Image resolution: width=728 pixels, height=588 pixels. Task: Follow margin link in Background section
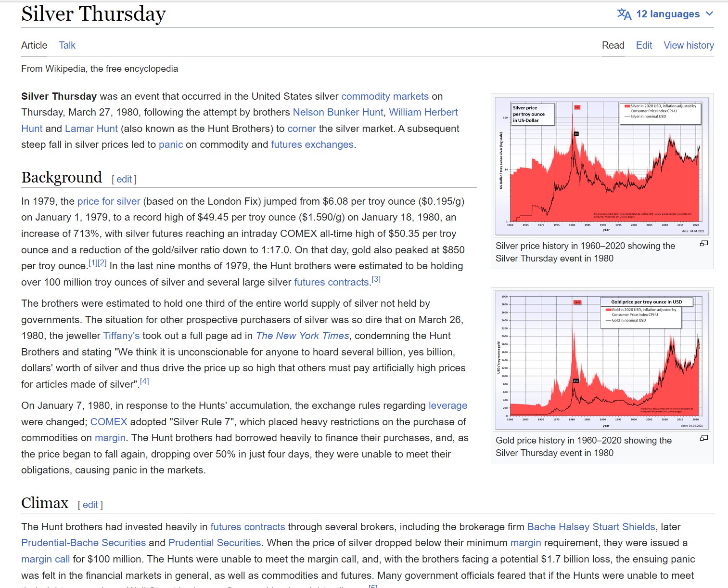tap(110, 438)
